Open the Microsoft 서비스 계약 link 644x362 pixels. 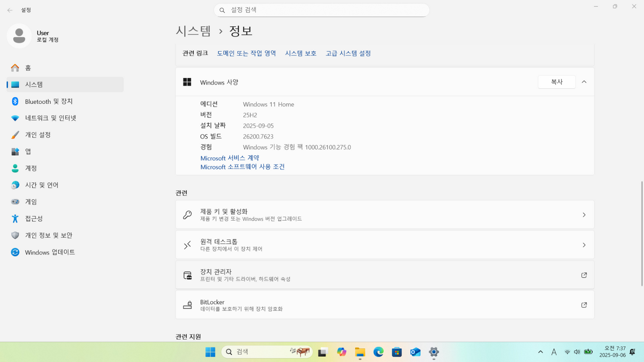(x=229, y=158)
